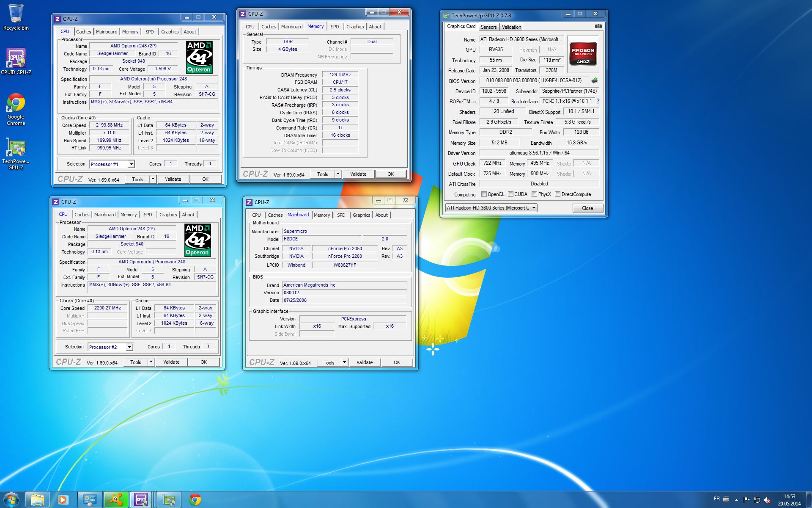Viewport: 812px width, 508px height.
Task: Click the Action Center flag tray icon
Action: click(x=746, y=500)
